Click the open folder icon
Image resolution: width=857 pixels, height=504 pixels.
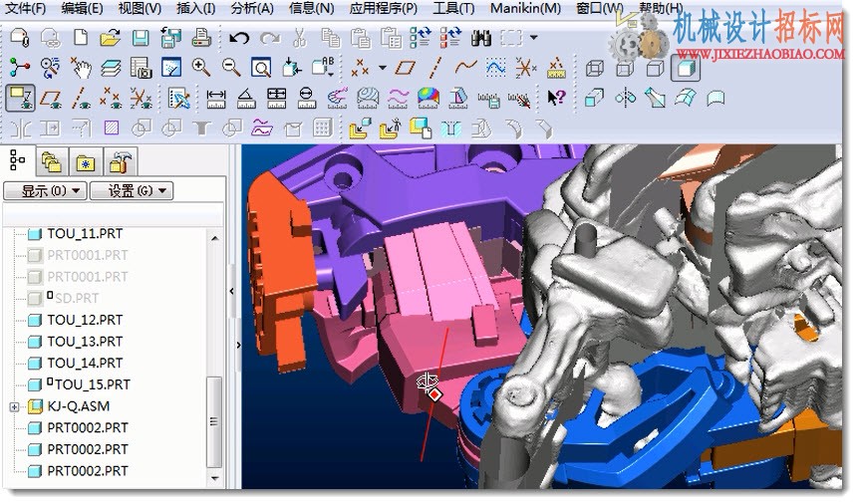click(x=111, y=38)
